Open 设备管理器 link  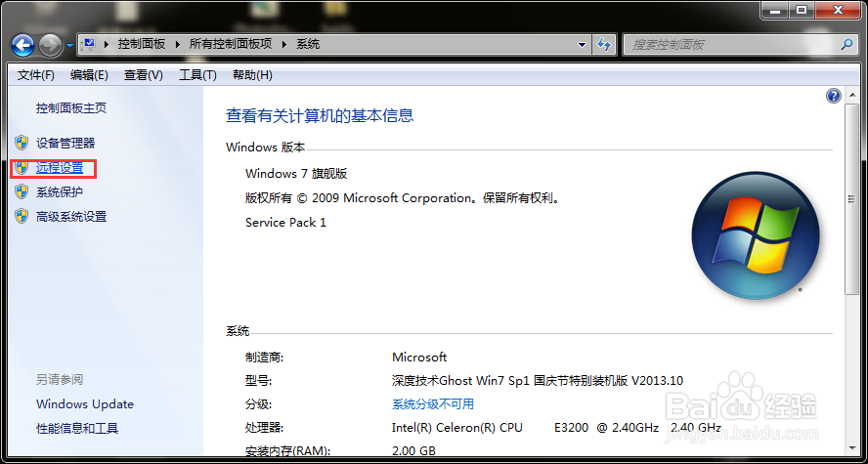pos(65,144)
